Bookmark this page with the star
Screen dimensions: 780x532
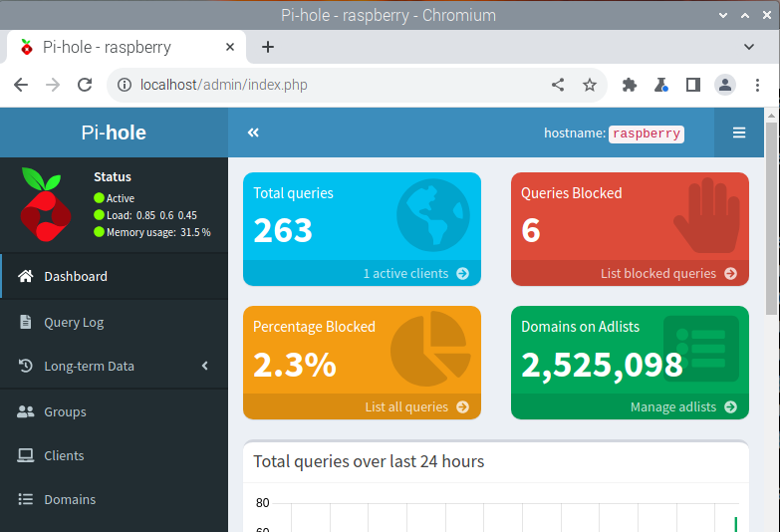tap(590, 85)
